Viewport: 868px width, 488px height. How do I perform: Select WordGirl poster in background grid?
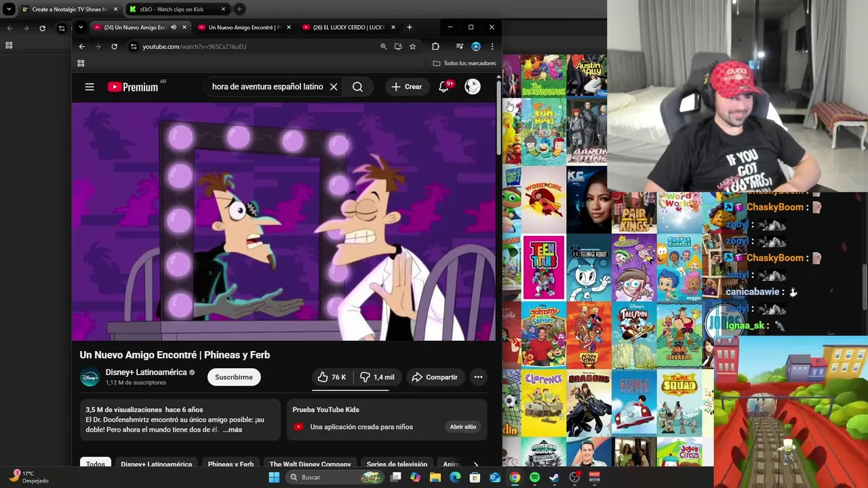point(543,200)
